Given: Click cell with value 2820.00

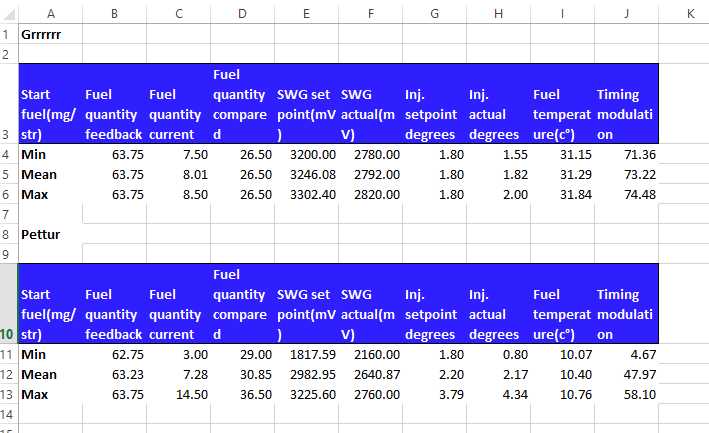Looking at the screenshot, I should (x=371, y=194).
